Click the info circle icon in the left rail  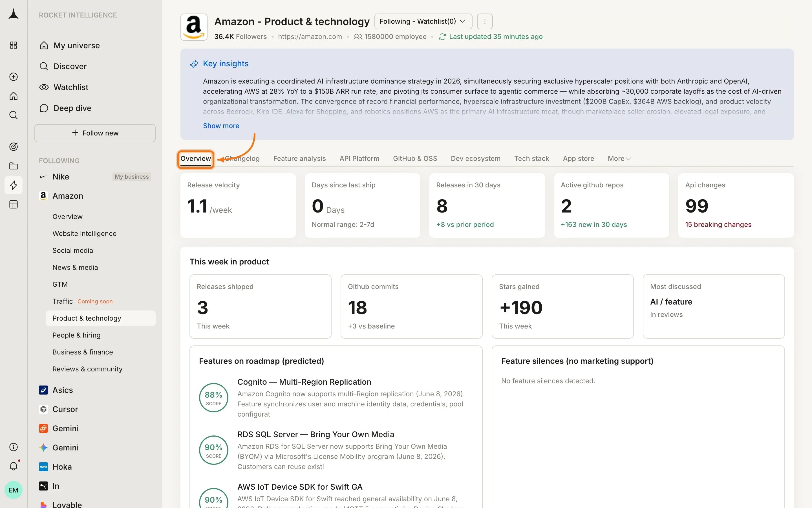click(14, 447)
